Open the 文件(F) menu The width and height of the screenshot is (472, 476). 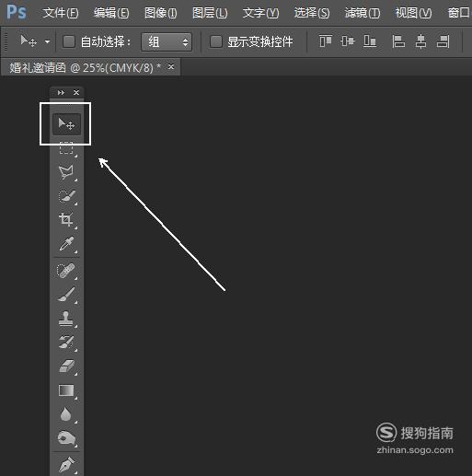61,13
